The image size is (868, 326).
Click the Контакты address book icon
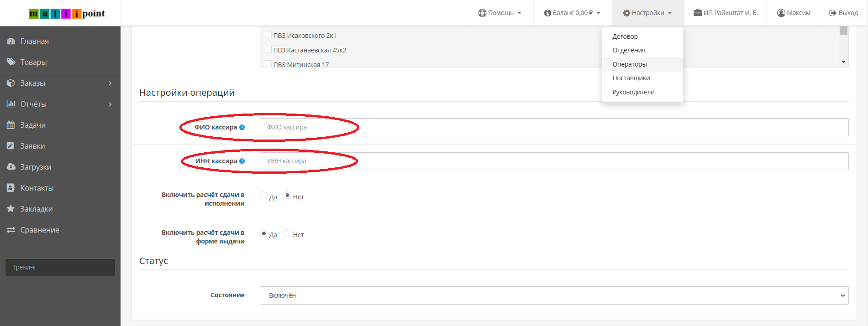coord(11,188)
